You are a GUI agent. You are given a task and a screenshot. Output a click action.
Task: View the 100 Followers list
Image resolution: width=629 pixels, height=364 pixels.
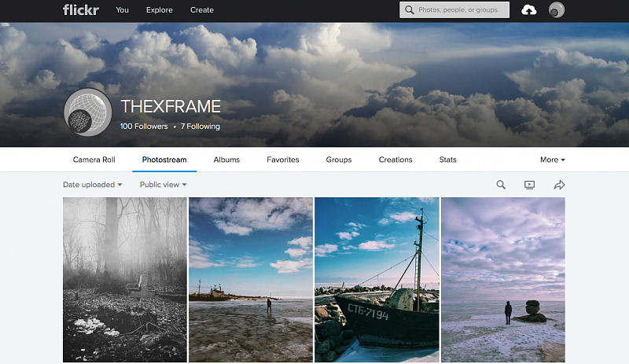click(144, 126)
